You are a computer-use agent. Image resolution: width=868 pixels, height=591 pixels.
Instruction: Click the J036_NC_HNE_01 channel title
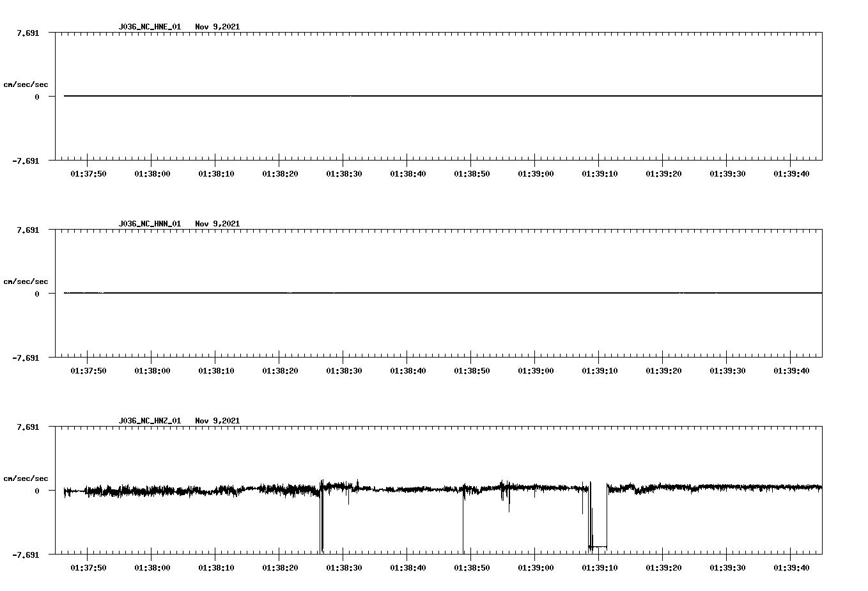[x=150, y=27]
